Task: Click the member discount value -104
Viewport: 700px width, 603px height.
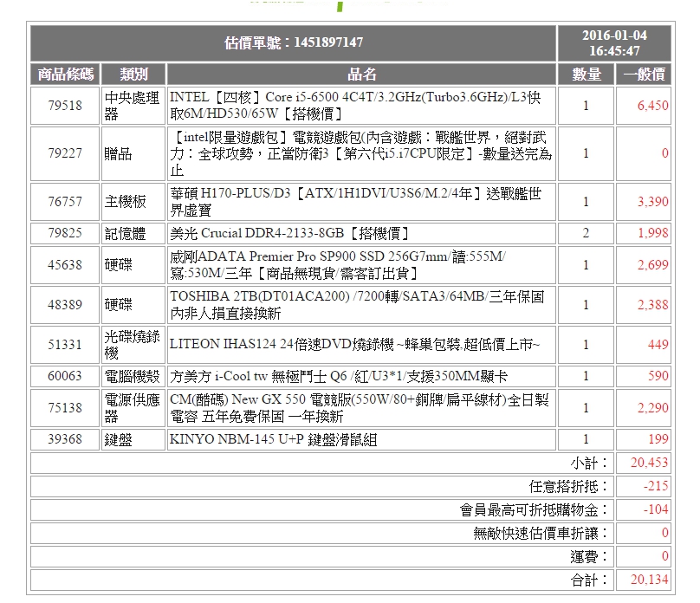Action: coord(655,509)
